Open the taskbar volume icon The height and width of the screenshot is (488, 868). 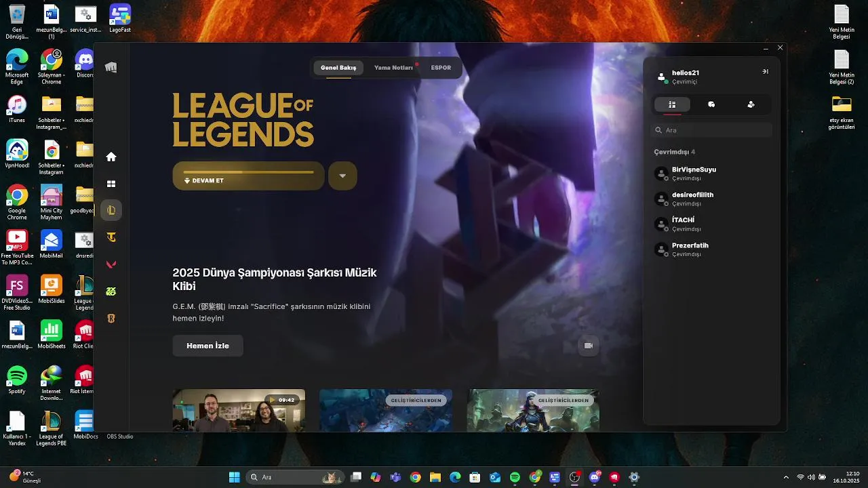[x=811, y=477]
